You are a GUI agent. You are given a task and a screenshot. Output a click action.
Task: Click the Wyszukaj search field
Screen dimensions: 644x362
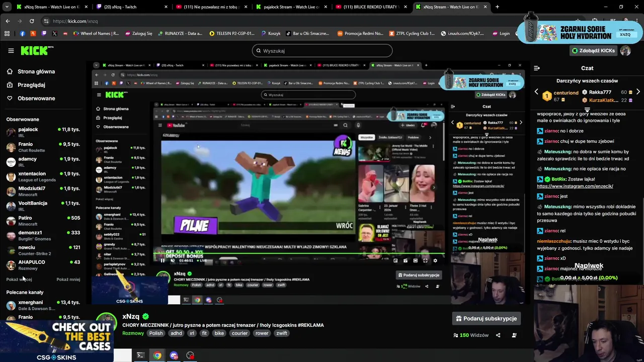322,51
